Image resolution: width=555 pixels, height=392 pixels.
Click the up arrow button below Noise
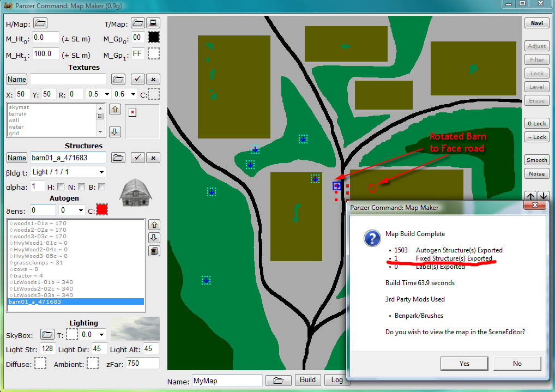pos(530,196)
